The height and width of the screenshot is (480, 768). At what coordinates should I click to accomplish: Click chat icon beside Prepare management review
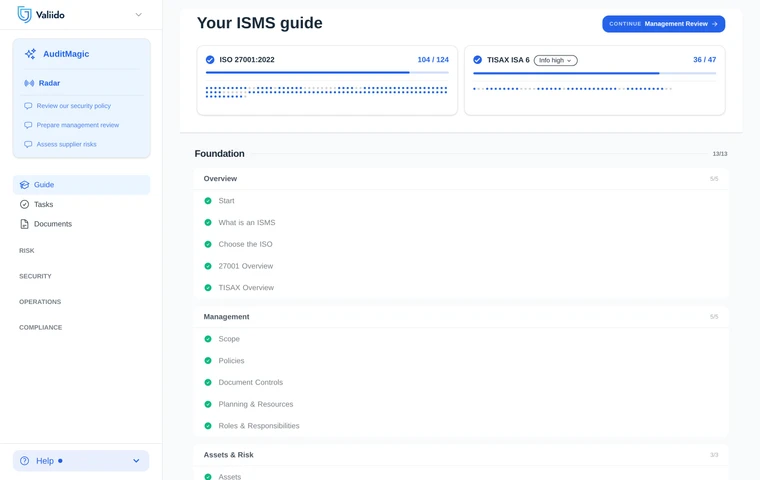coord(28,125)
